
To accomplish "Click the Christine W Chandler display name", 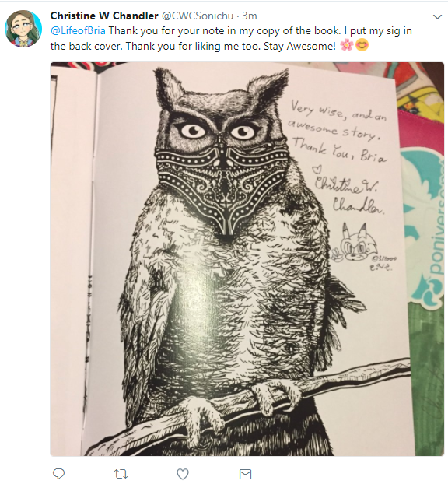I will click(x=104, y=16).
